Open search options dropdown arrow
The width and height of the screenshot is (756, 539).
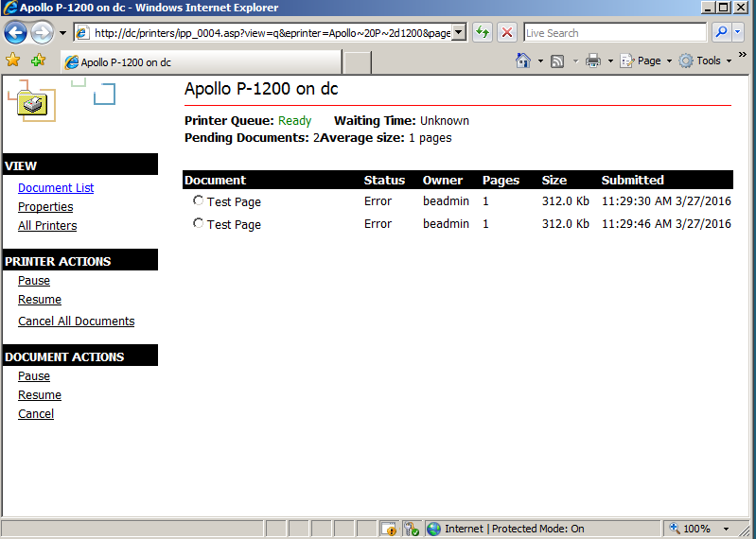coord(738,33)
